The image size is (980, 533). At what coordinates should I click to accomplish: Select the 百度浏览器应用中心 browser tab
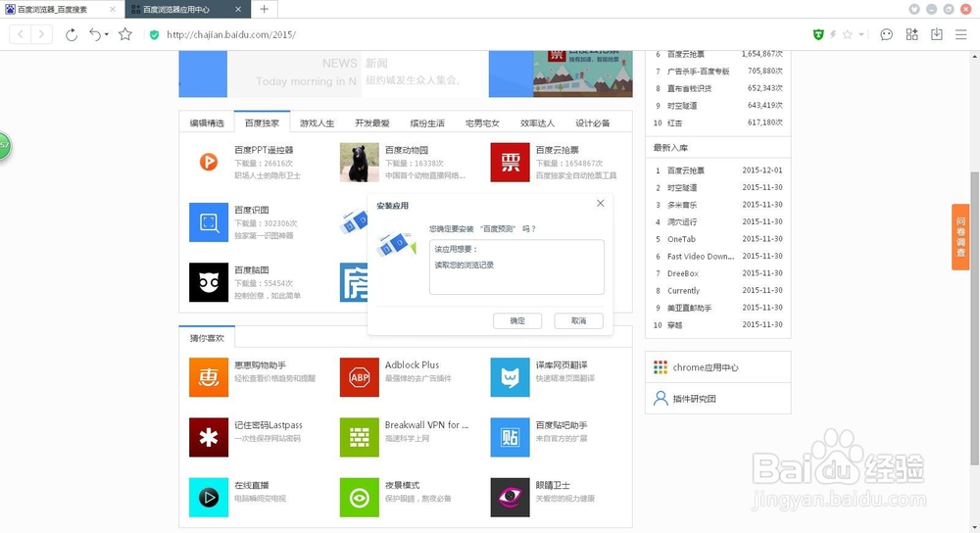click(187, 10)
